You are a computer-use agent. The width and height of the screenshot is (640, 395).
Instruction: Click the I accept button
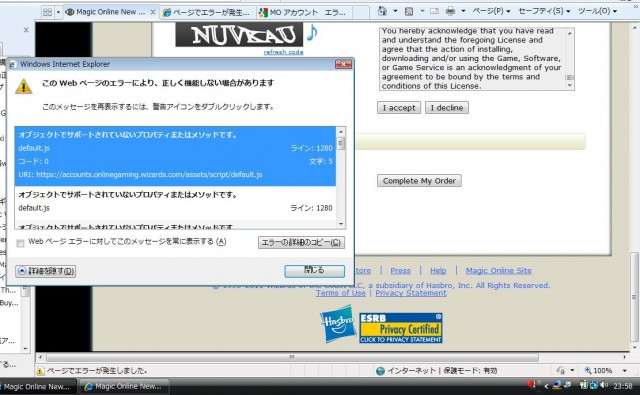pyautogui.click(x=399, y=108)
